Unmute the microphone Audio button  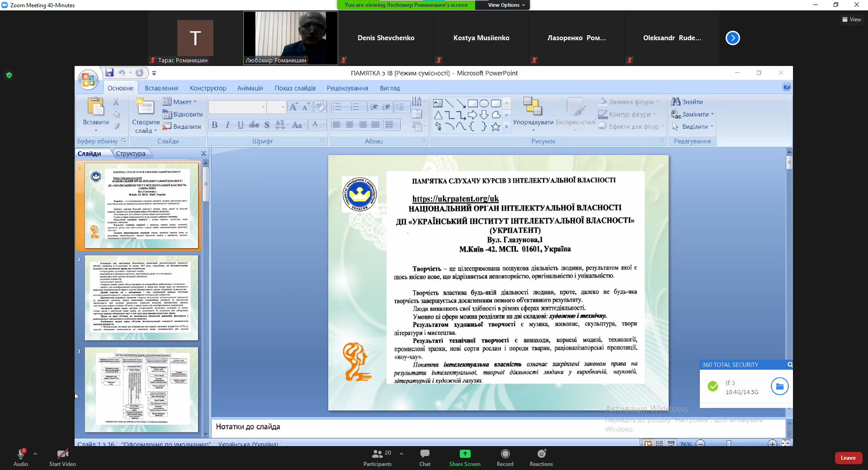[x=21, y=454]
